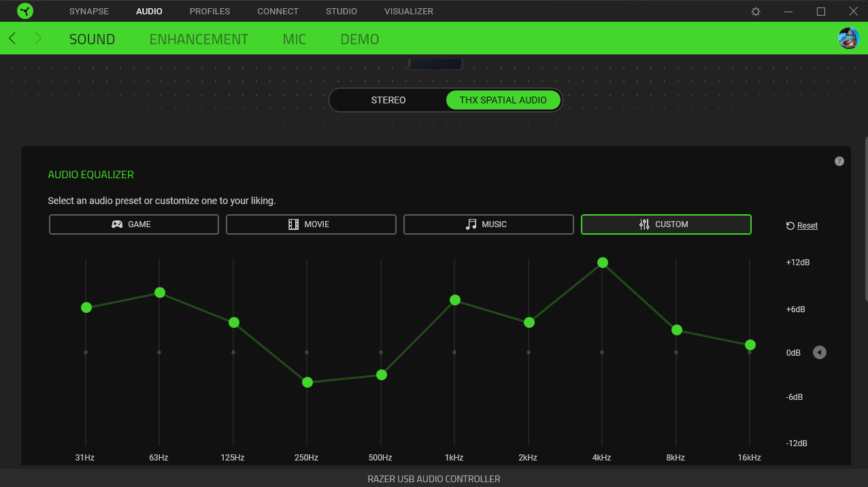Click the 63Hz frequency label

(158, 458)
